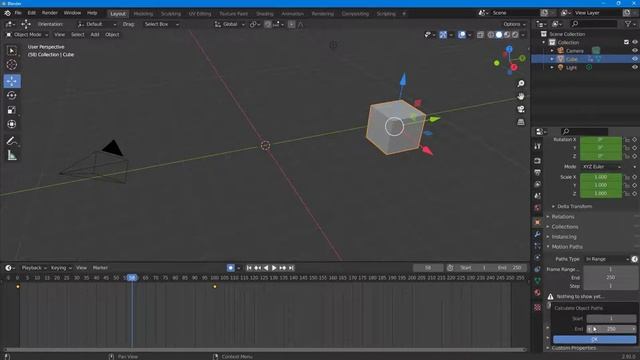Open the Tool properties tab
640x360 pixels.
pos(538,146)
